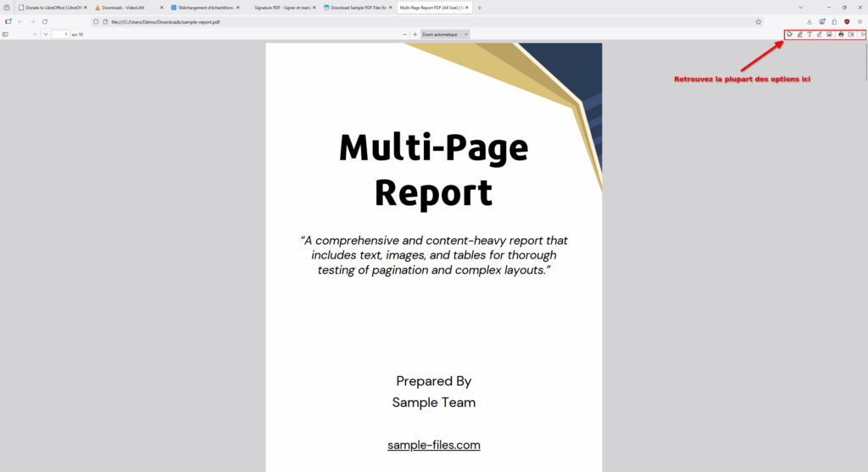The height and width of the screenshot is (472, 868).
Task: Go to next page with down arrow
Action: click(x=46, y=35)
